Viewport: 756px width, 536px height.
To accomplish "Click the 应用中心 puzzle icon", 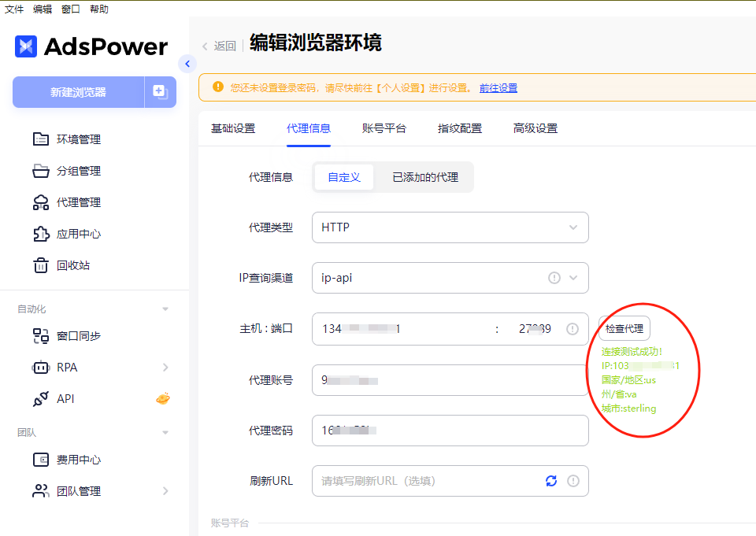I will [40, 234].
